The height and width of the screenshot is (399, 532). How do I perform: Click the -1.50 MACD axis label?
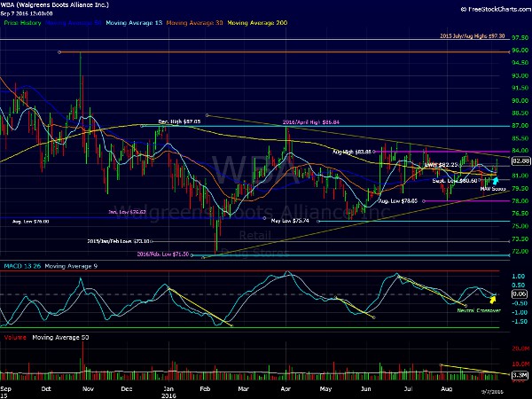519,321
